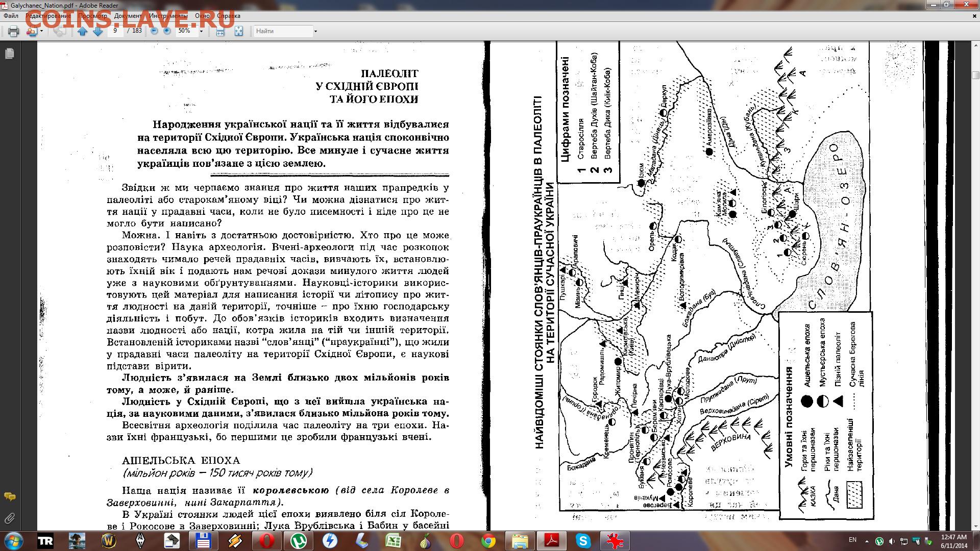Go to previous page with blue up arrow
Image resolution: width=980 pixels, height=551 pixels.
(x=82, y=31)
